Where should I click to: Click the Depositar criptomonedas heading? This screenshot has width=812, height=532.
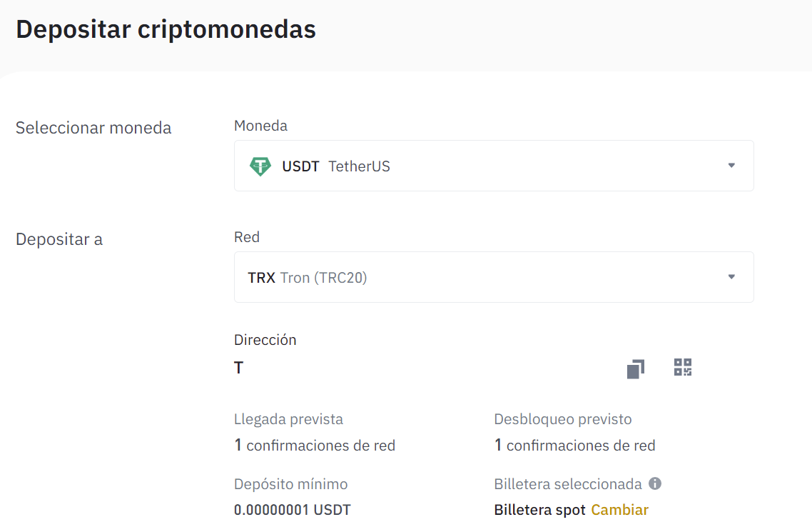tap(166, 29)
